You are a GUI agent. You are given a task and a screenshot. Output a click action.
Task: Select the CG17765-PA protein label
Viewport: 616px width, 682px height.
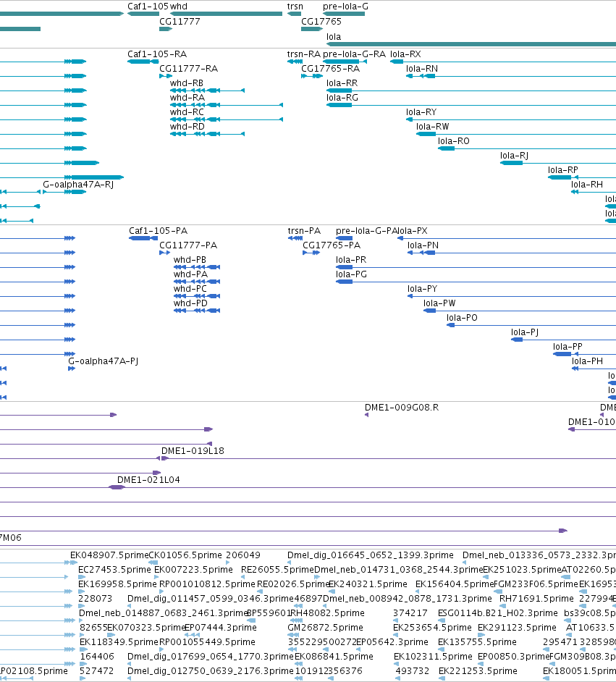coord(332,245)
